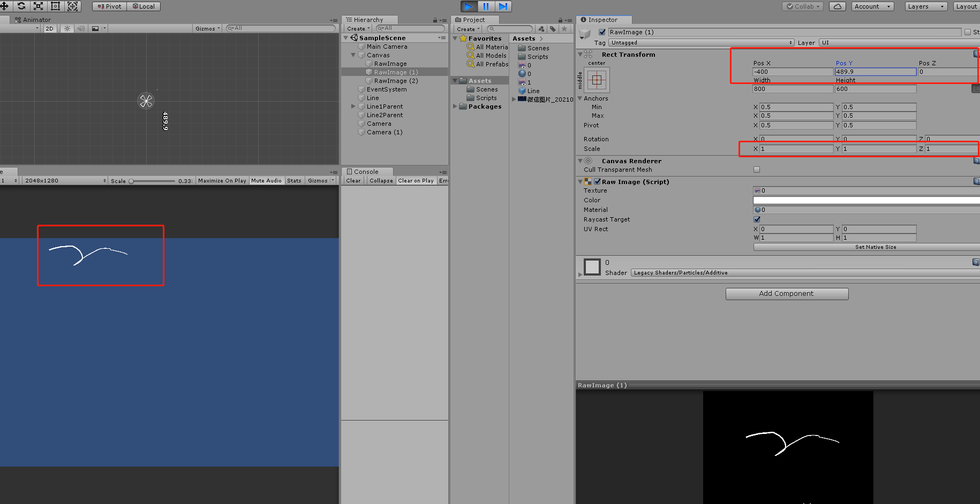Click the Console Clear button
The height and width of the screenshot is (504, 980).
pyautogui.click(x=353, y=181)
